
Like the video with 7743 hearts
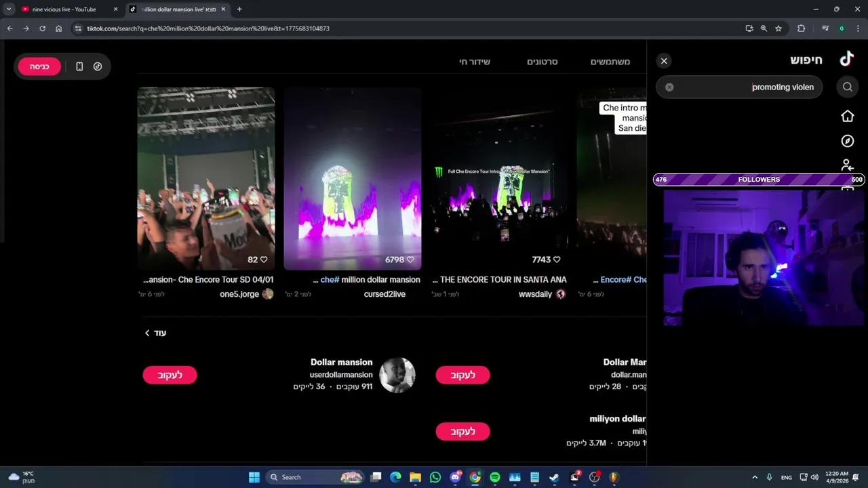pyautogui.click(x=557, y=260)
